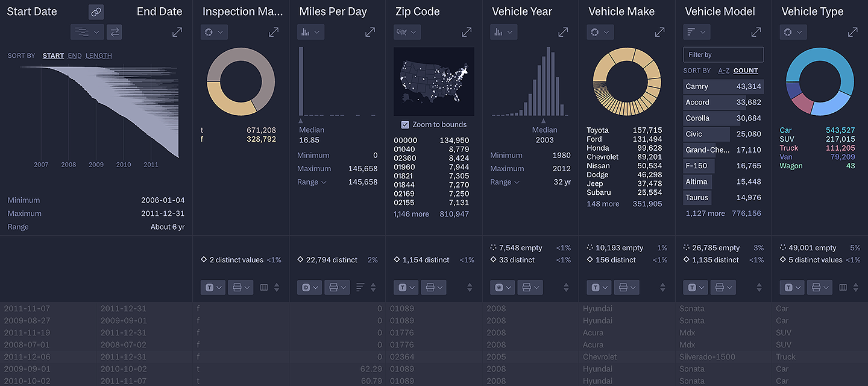Select the LENGTH sort option under Start Date

tap(99, 55)
